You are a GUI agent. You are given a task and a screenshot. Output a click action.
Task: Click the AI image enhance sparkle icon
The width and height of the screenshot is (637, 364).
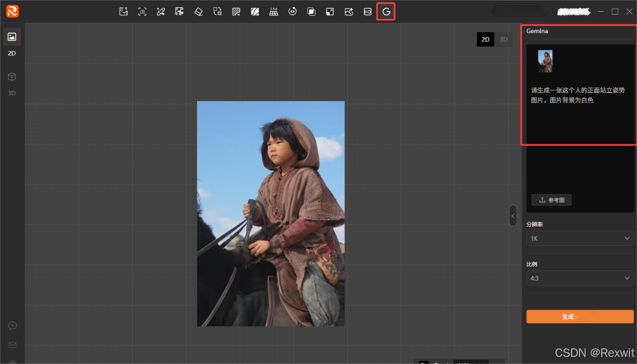pos(349,12)
